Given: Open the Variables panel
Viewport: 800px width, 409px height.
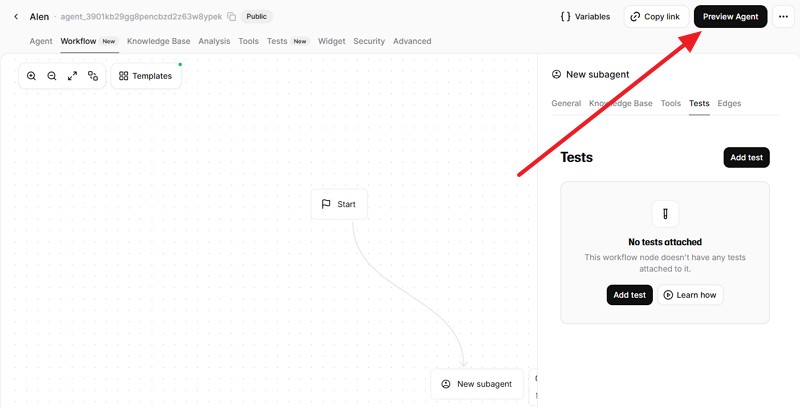Looking at the screenshot, I should 585,17.
